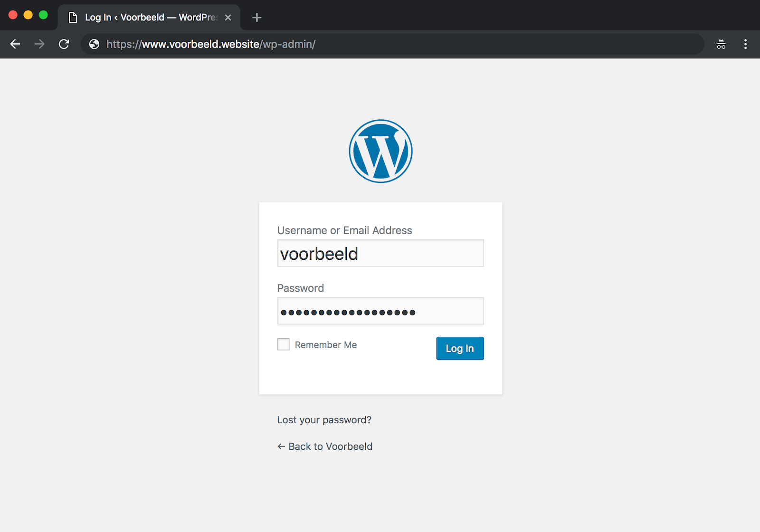
Task: Go back with the browser back arrow
Action: coord(15,44)
